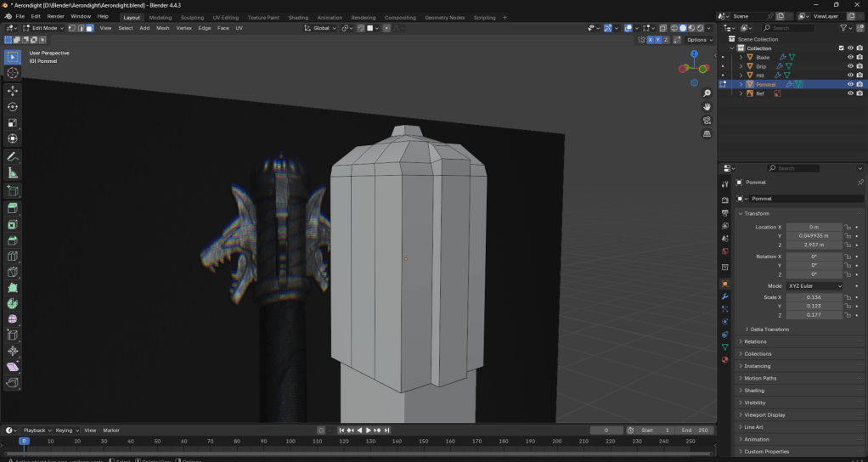Activate the Move tool

tap(13, 91)
